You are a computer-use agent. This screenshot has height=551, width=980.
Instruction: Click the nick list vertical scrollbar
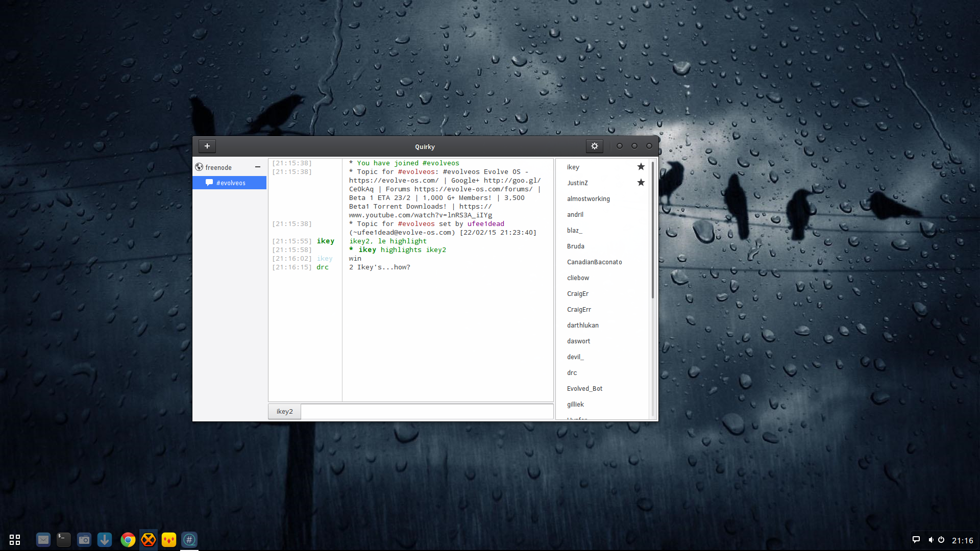(652, 231)
